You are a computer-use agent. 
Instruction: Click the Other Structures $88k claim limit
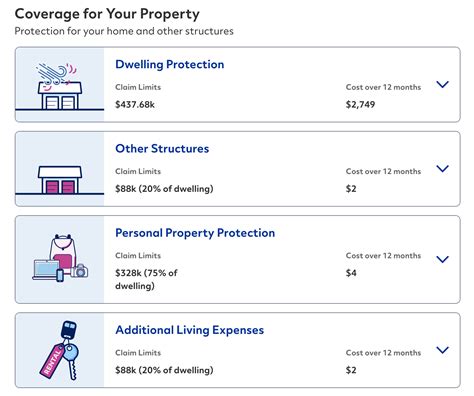point(164,189)
